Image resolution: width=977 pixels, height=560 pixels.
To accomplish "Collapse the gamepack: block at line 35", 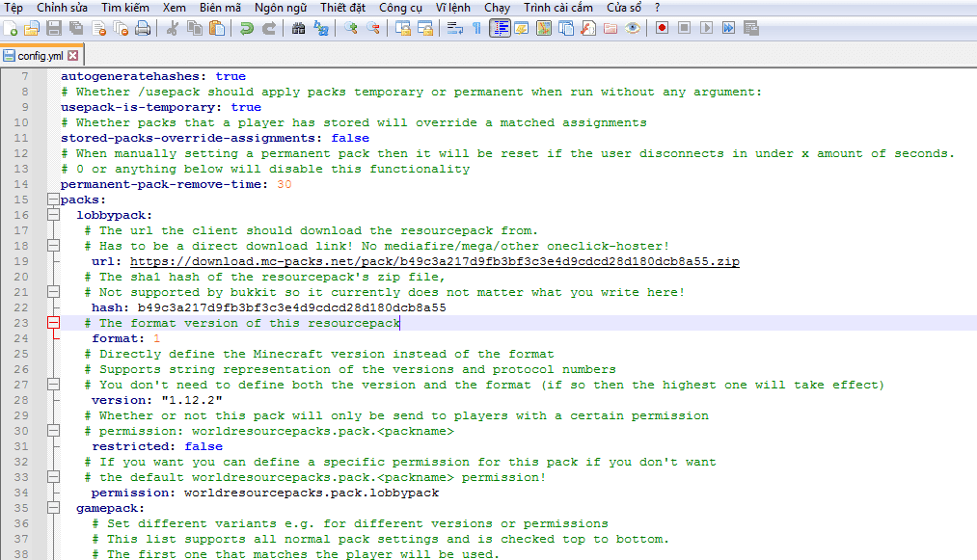I will pyautogui.click(x=54, y=508).
